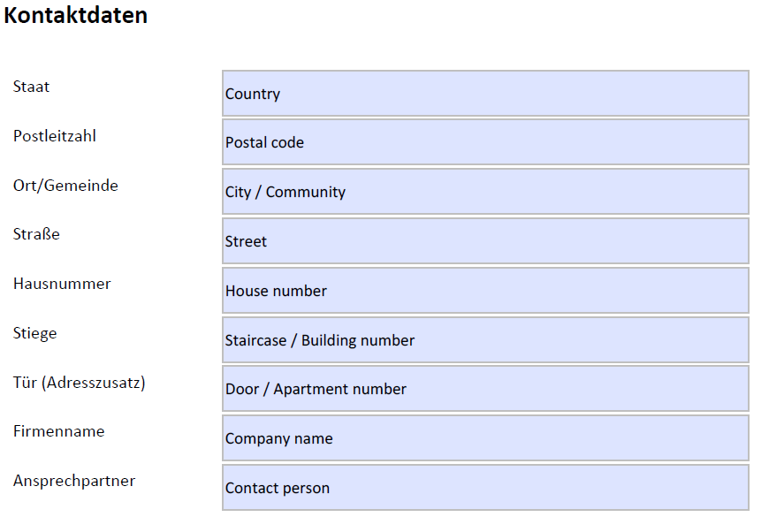Click the Kontaktdaten heading
The image size is (769, 532).
point(76,16)
